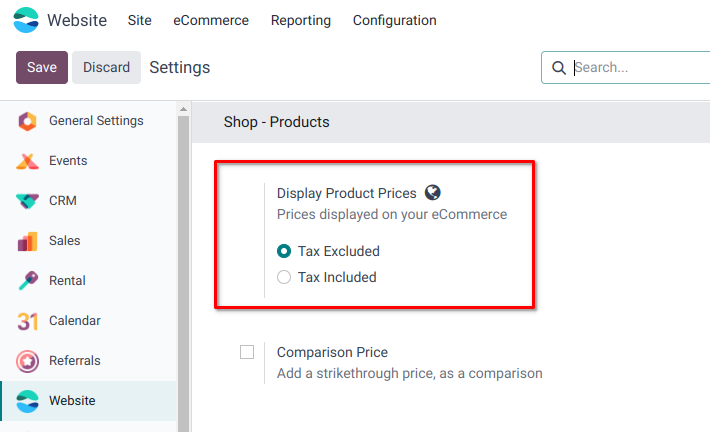Viewport: 710px width, 432px height.
Task: Click the Save button
Action: point(42,67)
